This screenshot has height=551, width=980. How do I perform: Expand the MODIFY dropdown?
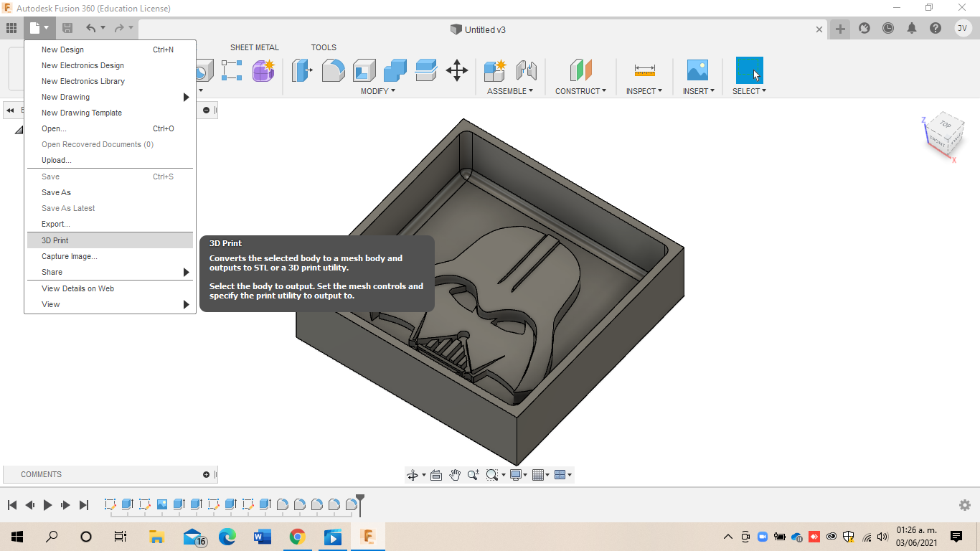pos(378,91)
